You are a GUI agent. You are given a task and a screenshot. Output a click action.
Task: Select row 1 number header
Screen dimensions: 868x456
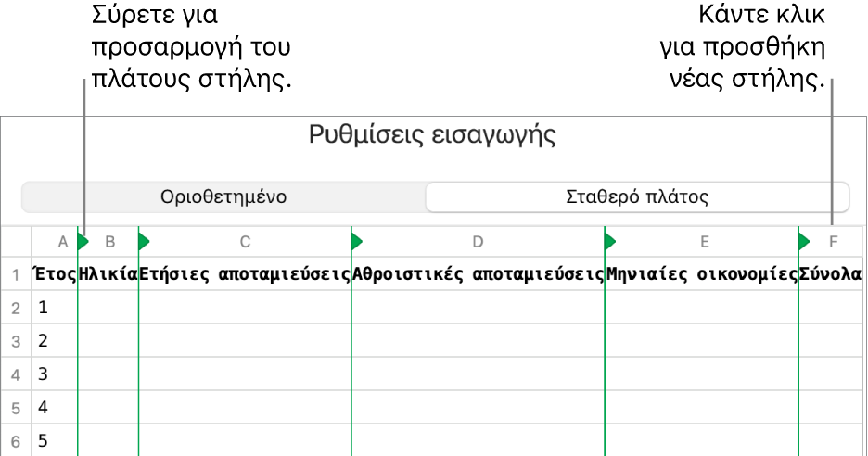coord(15,273)
